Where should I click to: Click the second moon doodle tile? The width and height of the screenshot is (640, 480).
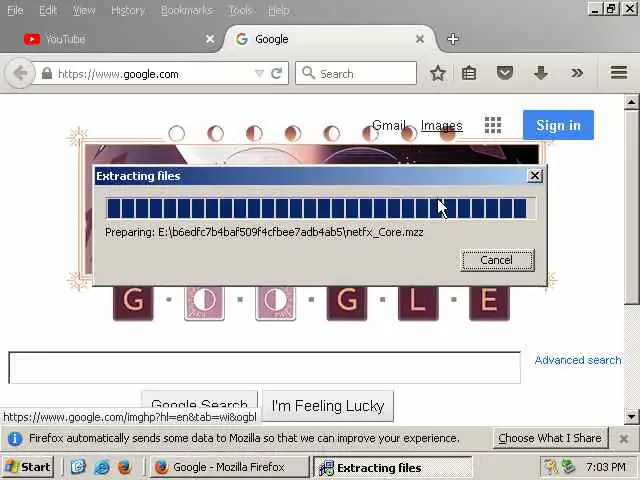[276, 302]
